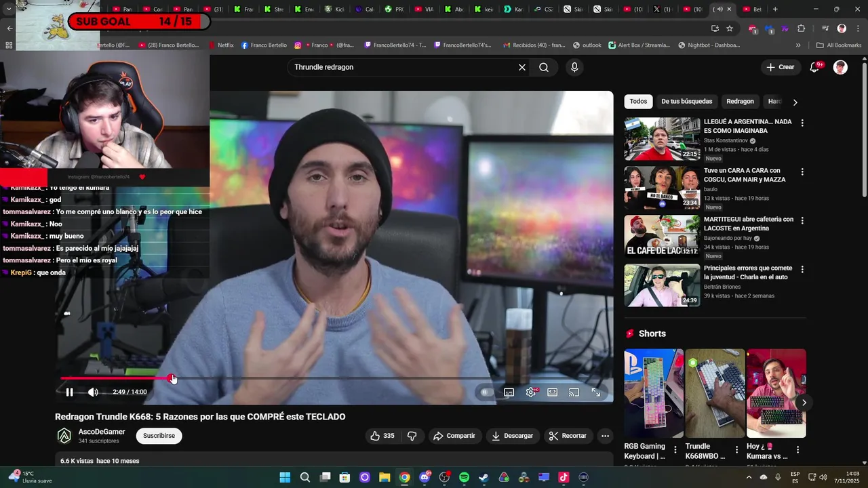Mute the video volume

(x=93, y=392)
